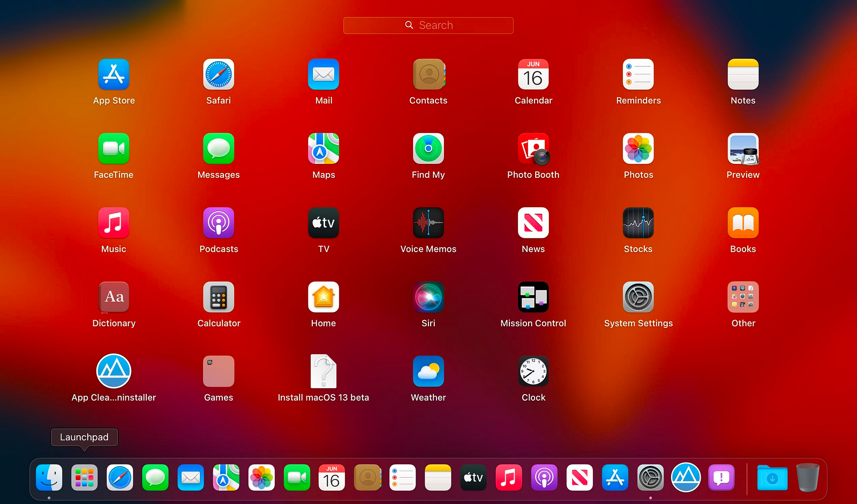The height and width of the screenshot is (504, 857).
Task: Open Contacts from the Launchpad grid
Action: pyautogui.click(x=428, y=74)
